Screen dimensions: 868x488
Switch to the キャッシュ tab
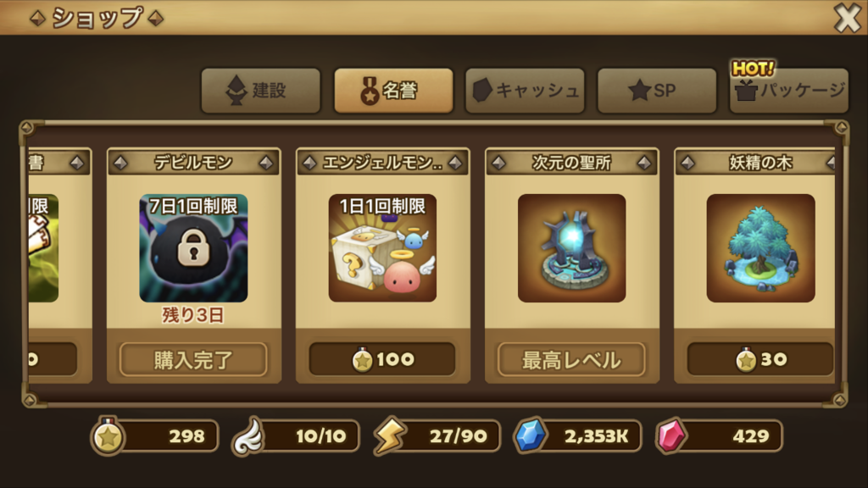[525, 91]
